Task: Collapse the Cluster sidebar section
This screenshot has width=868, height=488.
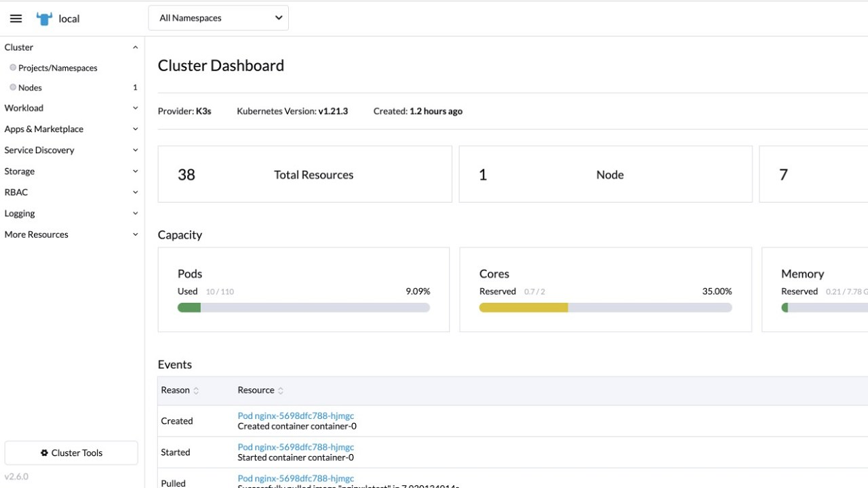Action: [x=135, y=47]
